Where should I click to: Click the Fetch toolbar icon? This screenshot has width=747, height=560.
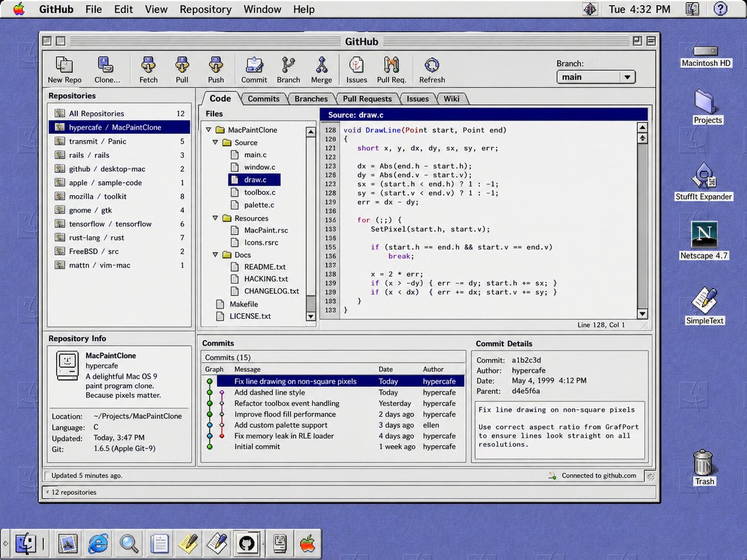coord(148,65)
